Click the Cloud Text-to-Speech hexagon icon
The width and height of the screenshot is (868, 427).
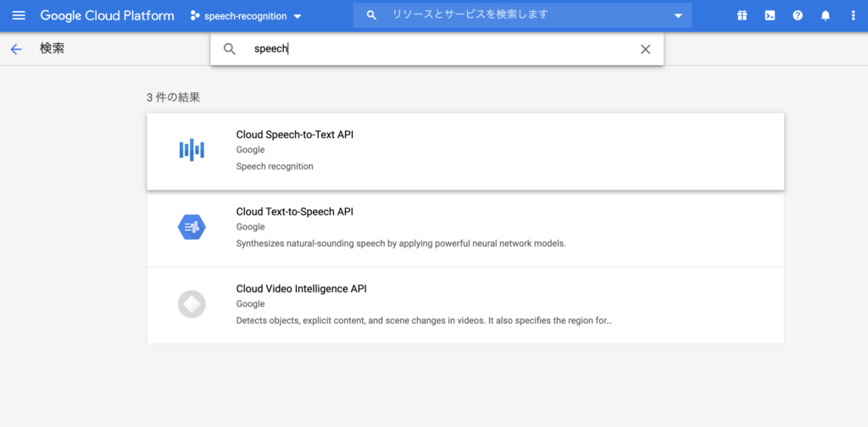[x=192, y=227]
